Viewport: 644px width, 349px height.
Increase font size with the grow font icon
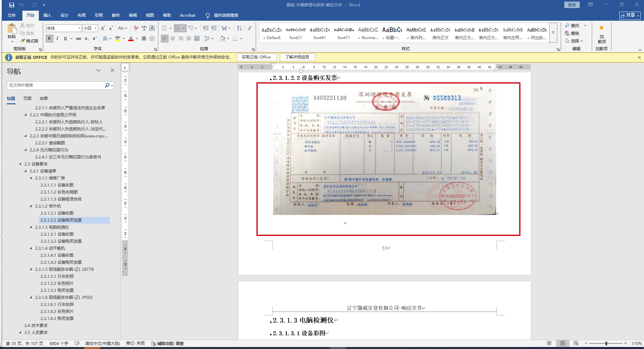103,28
